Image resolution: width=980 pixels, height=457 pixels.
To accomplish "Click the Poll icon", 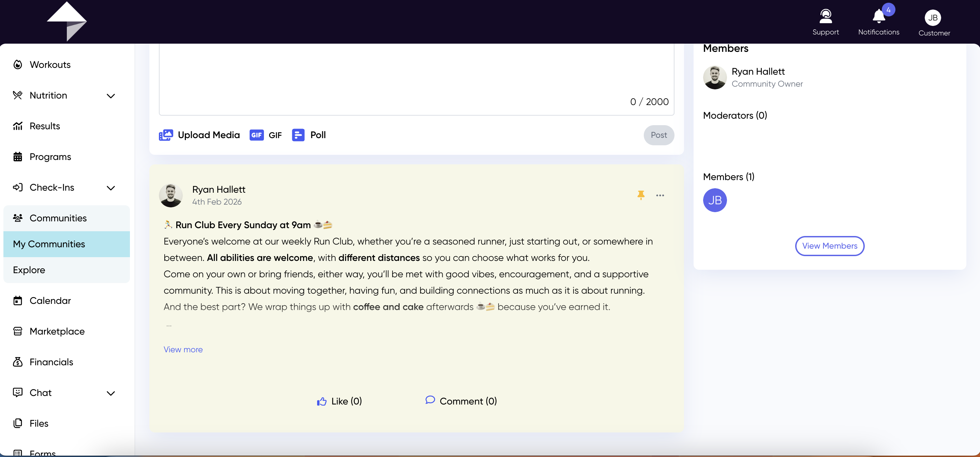I will [298, 135].
